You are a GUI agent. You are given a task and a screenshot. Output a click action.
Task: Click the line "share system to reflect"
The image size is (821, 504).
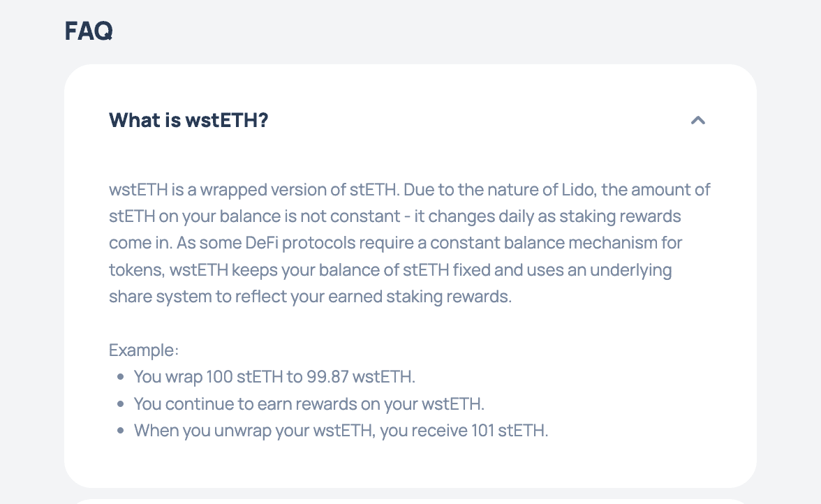310,296
